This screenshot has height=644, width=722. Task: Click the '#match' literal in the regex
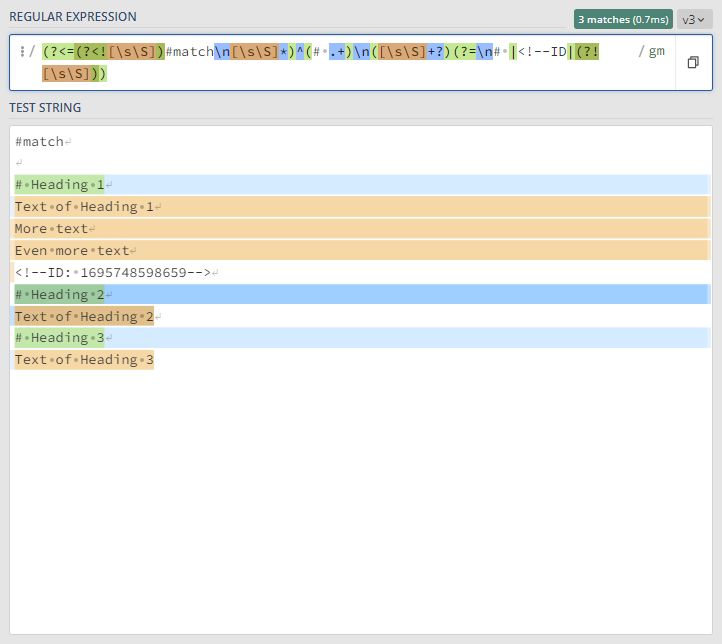tap(190, 51)
